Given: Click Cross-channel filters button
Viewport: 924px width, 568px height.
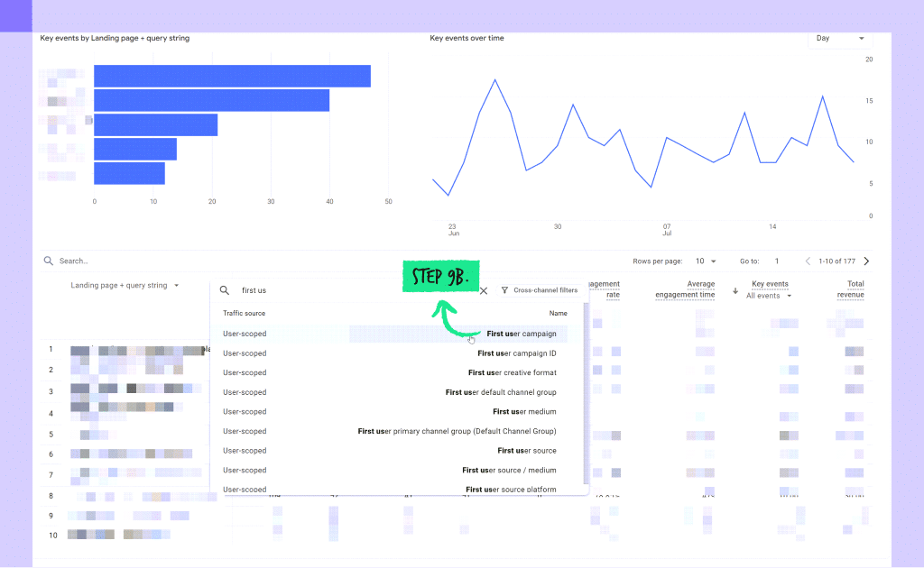Looking at the screenshot, I should coord(540,290).
